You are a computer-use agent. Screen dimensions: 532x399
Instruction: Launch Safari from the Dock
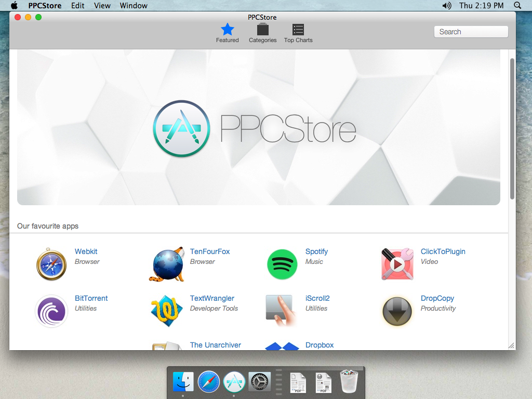[x=209, y=382]
